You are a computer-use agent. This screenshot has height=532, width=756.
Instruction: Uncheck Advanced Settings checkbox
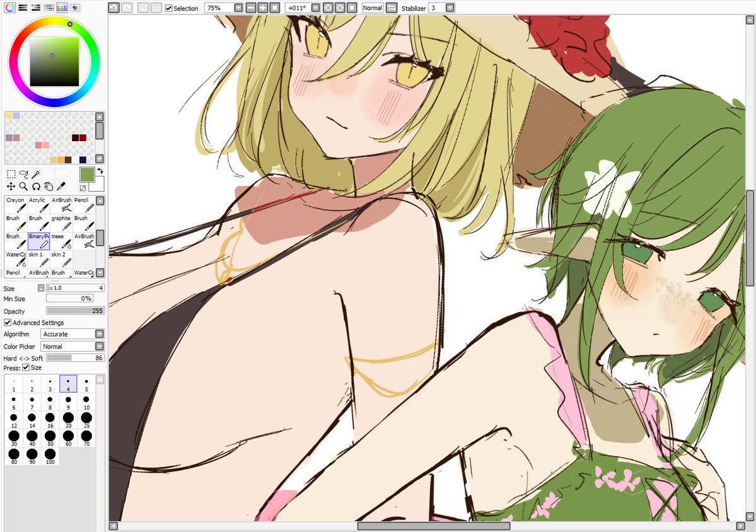[x=8, y=322]
